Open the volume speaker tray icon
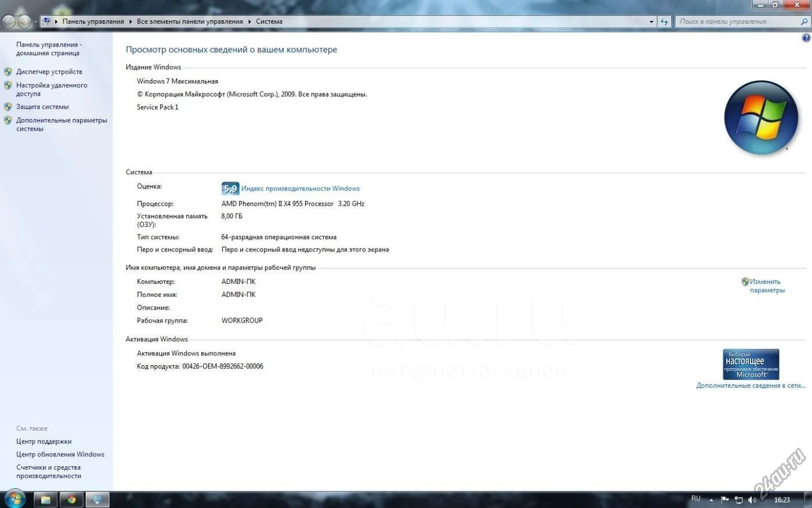Viewport: 812px width, 508px height. pos(752,500)
